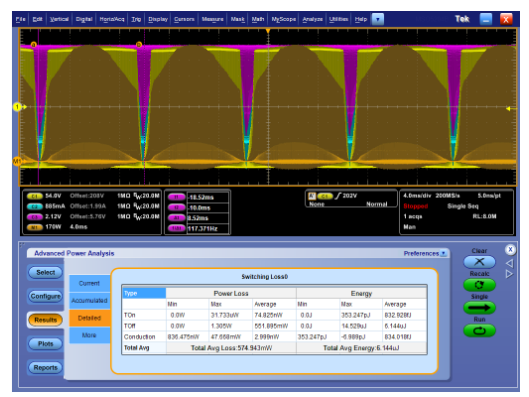Select the cyan C2 channel badge
529x397 pixels.
coord(35,206)
